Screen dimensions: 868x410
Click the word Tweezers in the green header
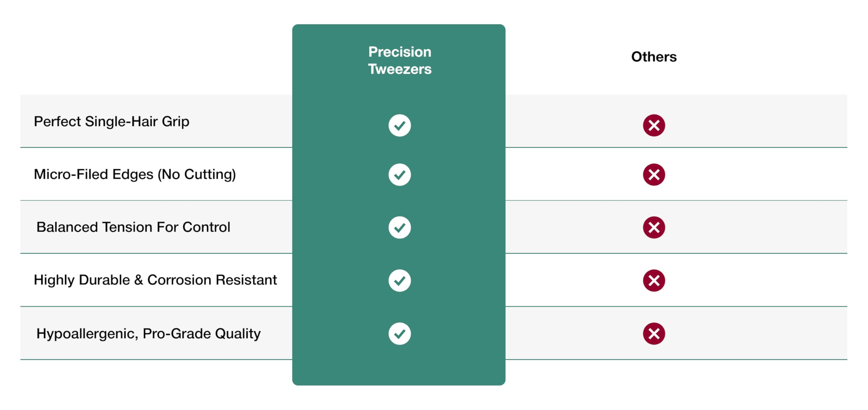399,69
